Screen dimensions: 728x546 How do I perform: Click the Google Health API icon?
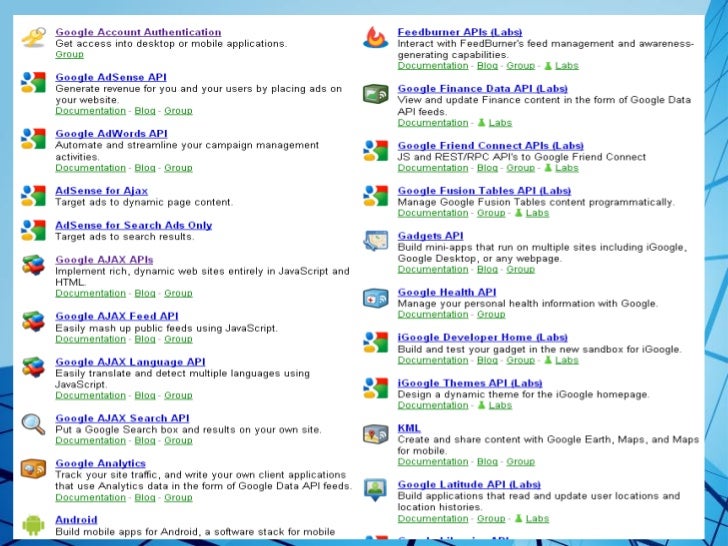pyautogui.click(x=376, y=298)
